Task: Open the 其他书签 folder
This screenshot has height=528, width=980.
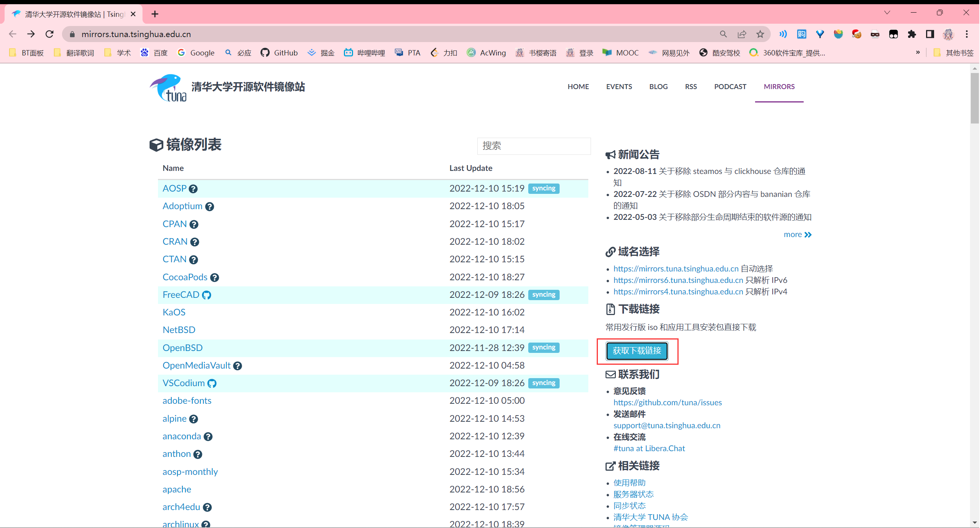Action: [x=954, y=53]
